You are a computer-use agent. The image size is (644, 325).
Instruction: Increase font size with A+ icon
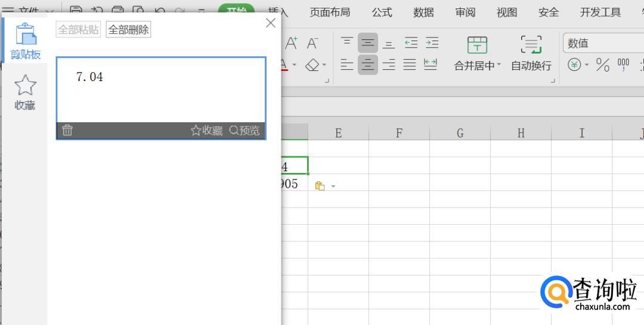(291, 43)
